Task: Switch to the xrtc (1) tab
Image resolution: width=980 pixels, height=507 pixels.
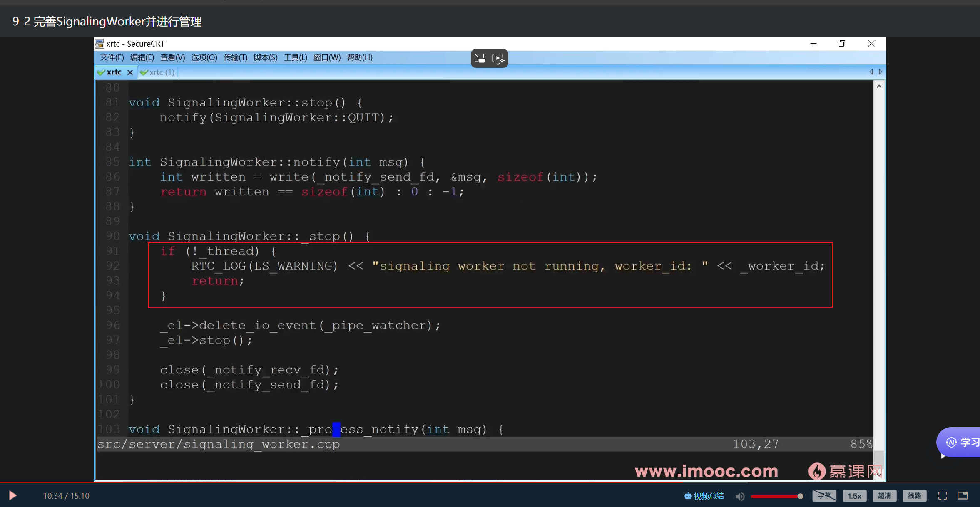Action: (158, 72)
